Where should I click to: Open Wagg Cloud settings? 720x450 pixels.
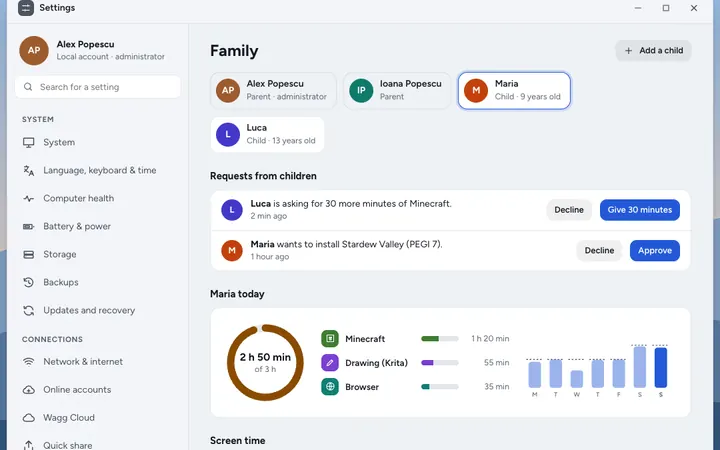(x=97, y=418)
